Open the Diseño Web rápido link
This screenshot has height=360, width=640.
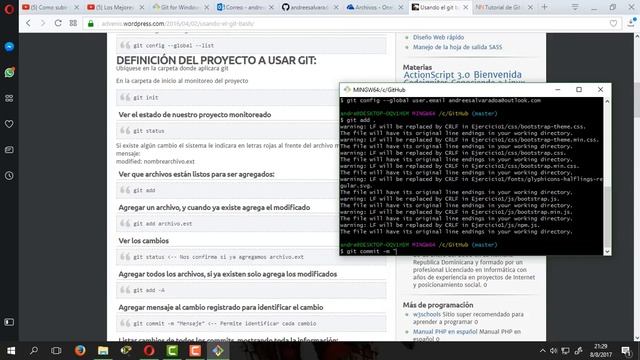[438, 37]
